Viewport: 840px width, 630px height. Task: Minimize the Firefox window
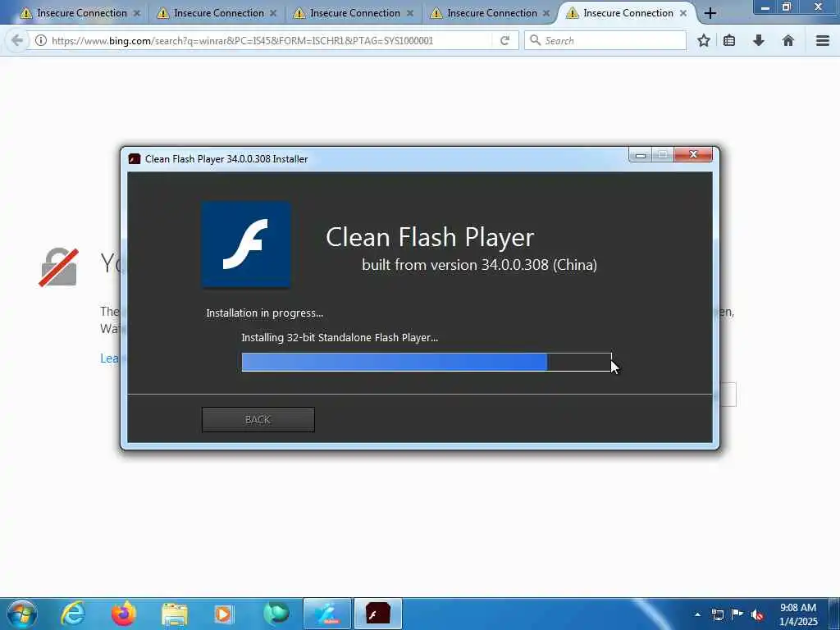(765, 7)
